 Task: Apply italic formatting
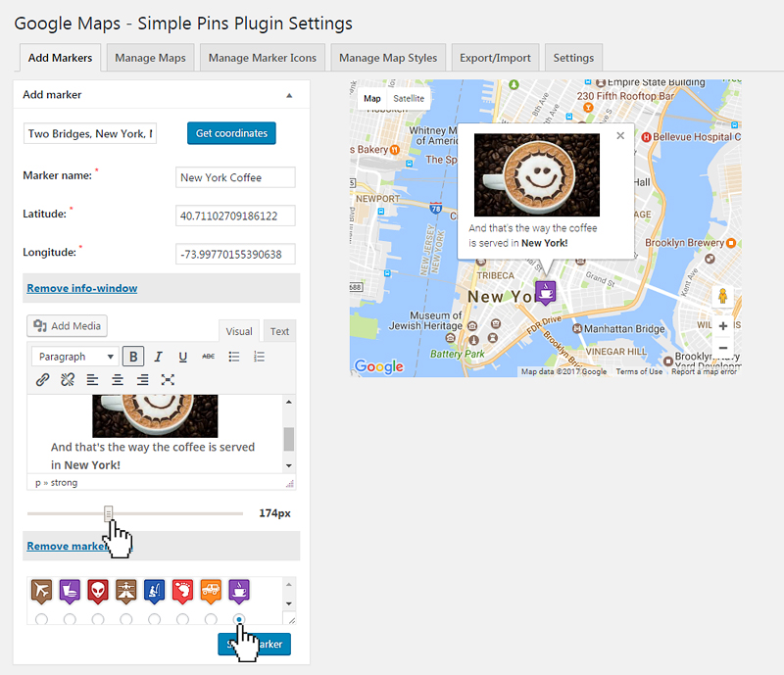point(158,357)
